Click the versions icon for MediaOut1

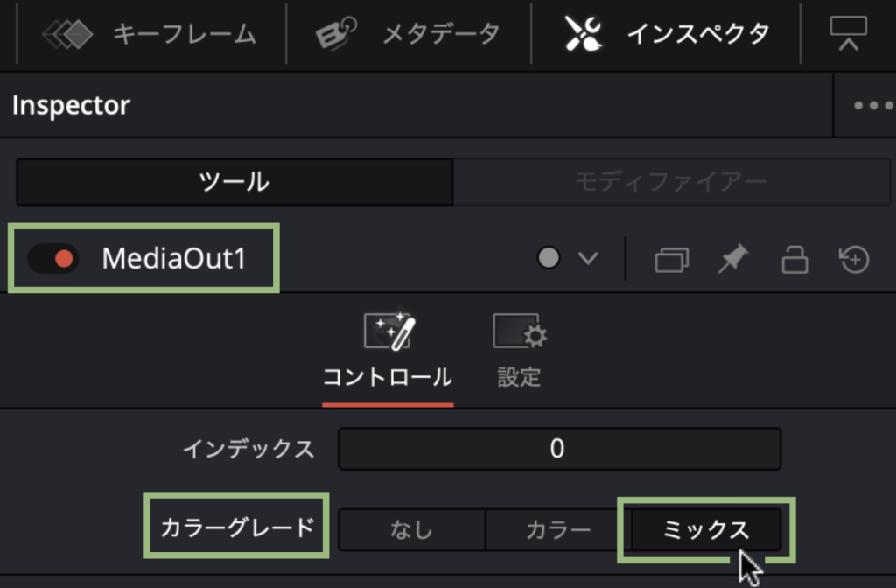671,260
